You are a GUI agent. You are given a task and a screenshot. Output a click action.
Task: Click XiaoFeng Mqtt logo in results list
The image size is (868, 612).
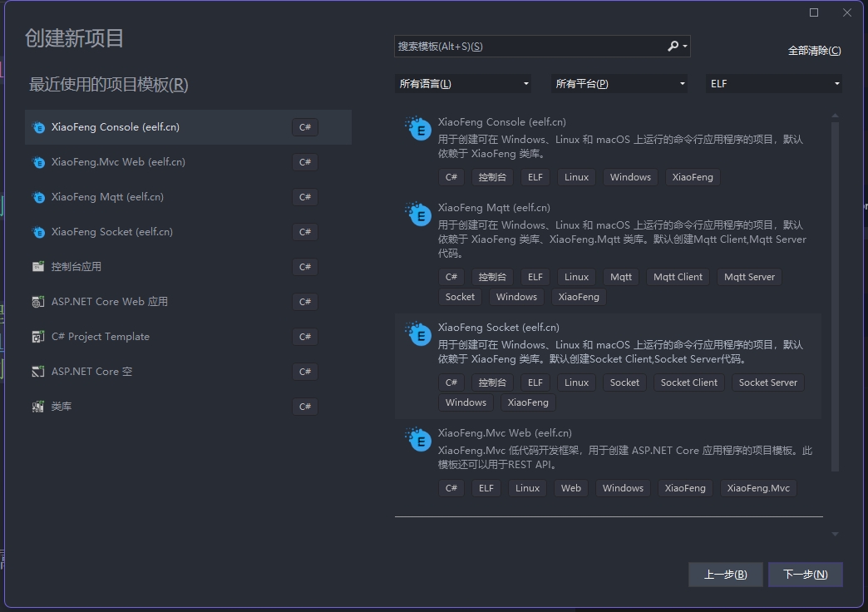418,215
